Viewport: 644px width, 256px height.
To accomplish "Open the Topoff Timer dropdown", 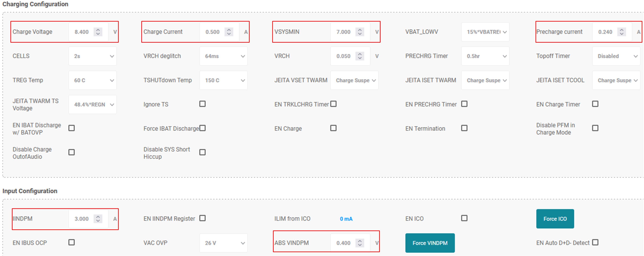I will (x=616, y=56).
